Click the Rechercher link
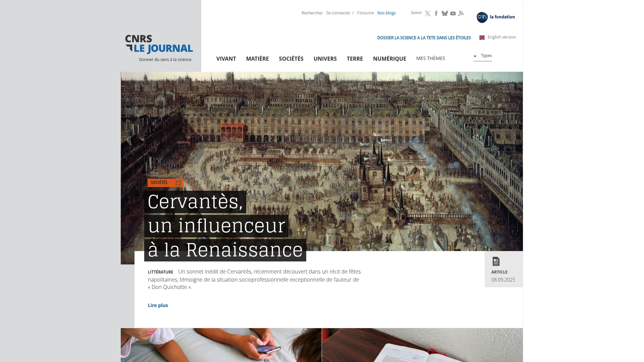The width and height of the screenshot is (644, 362). [x=312, y=13]
